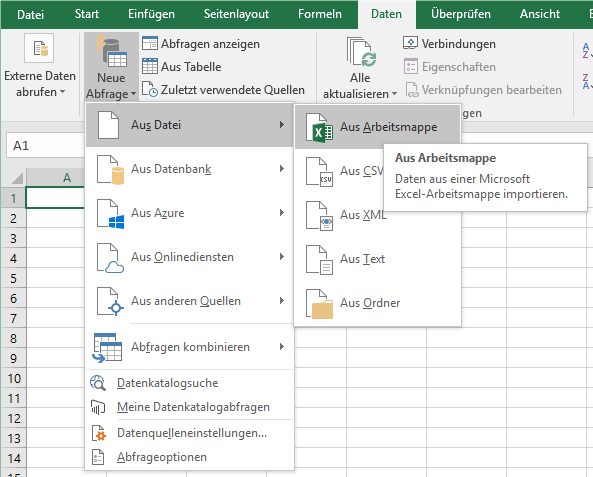This screenshot has width=593, height=477.
Task: Open the Datenquelleneinstellungen gear document icon
Action: click(99, 433)
